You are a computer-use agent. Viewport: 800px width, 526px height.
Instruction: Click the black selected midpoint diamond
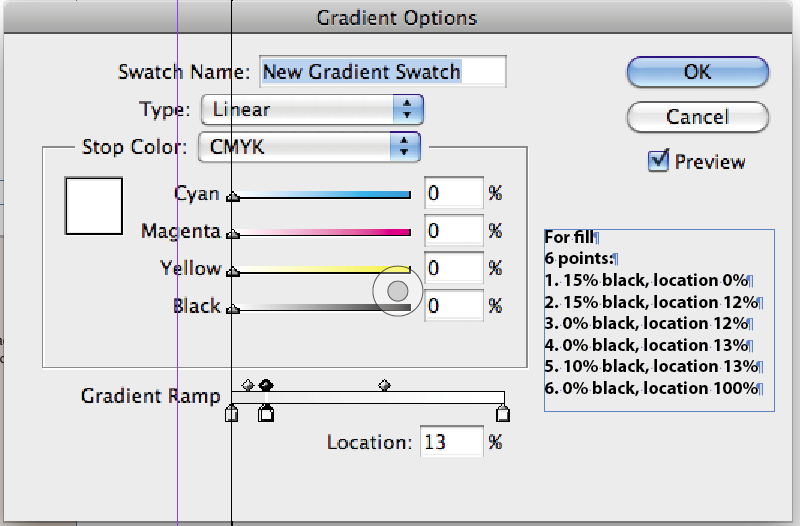coord(266,385)
